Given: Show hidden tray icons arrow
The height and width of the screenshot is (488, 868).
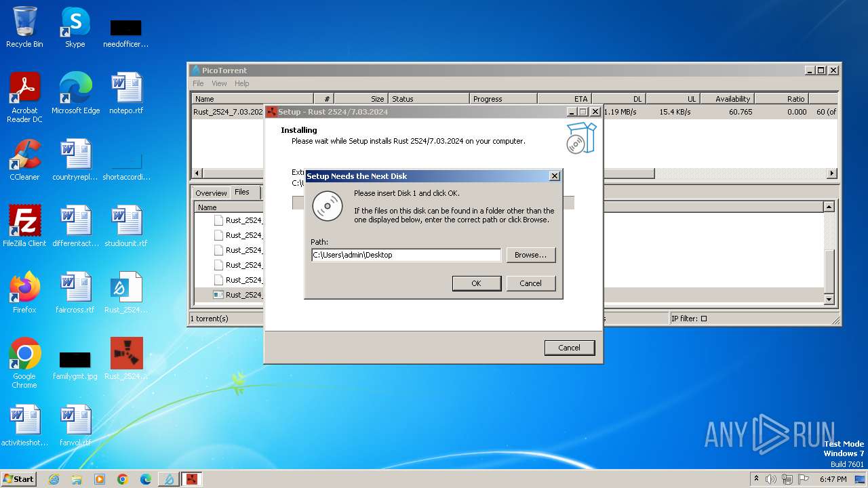Looking at the screenshot, I should click(x=756, y=479).
